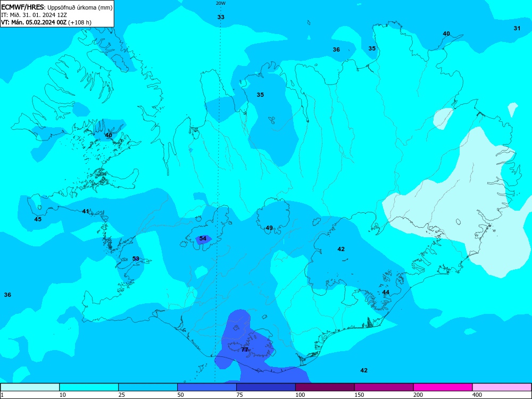Click the 31 mm precipitation value
This screenshot has height=399, width=532.
point(517,28)
